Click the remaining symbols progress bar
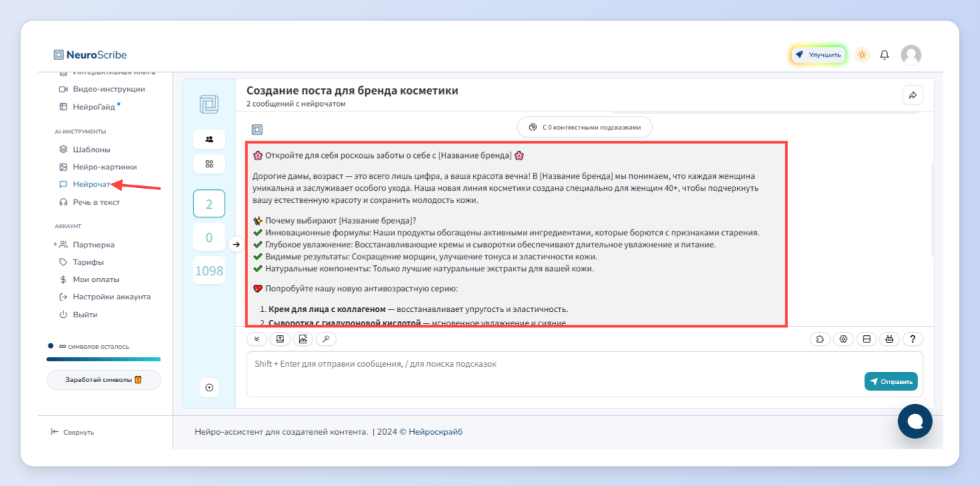This screenshot has height=486, width=980. 103,359
